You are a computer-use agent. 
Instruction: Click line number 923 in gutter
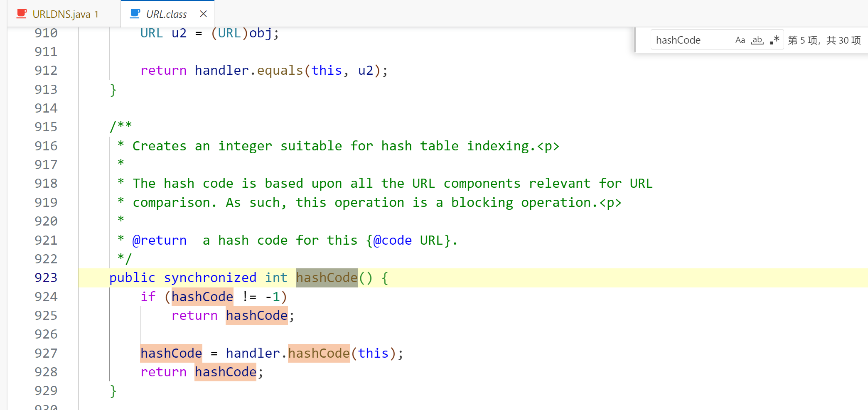coord(46,277)
